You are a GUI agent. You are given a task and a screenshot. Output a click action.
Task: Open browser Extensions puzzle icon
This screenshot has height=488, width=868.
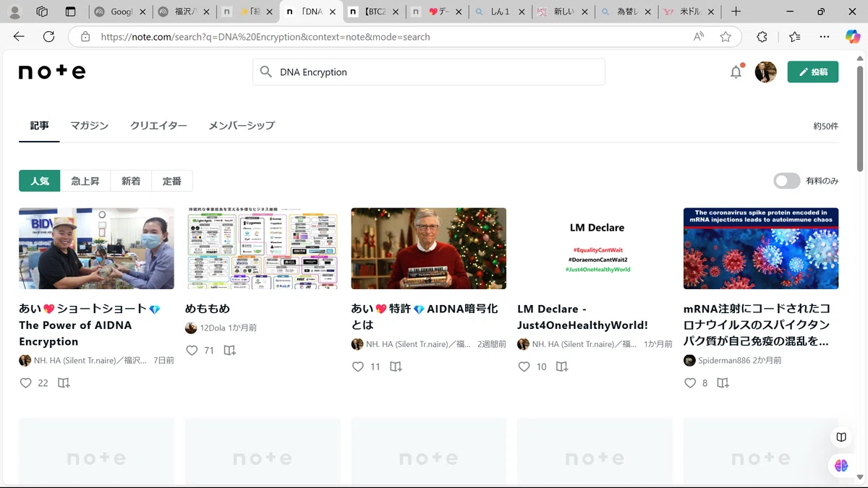click(x=762, y=37)
